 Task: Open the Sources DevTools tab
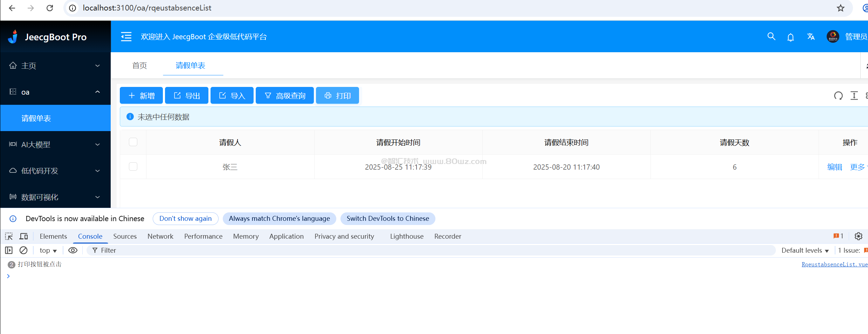(125, 236)
